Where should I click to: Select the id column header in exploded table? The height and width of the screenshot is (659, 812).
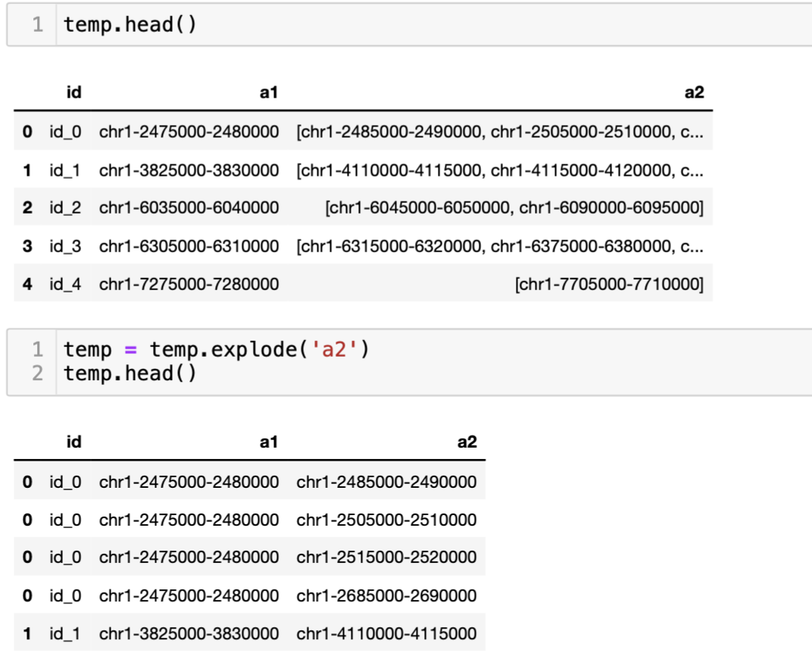coord(74,442)
